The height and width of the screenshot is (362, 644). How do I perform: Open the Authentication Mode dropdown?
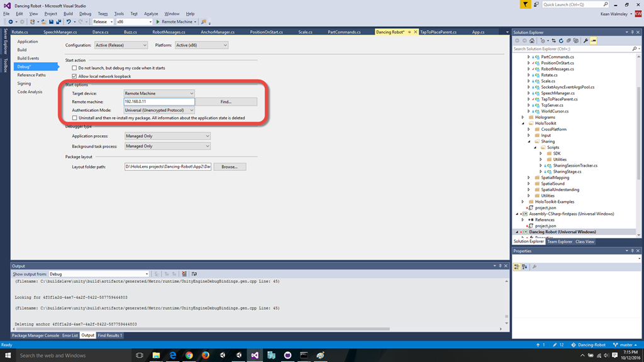tap(159, 110)
